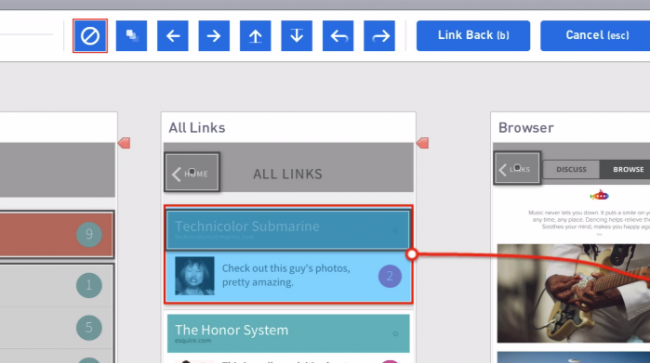Click the teal badge numbered 9
The width and height of the screenshot is (650, 363).
pyautogui.click(x=89, y=235)
